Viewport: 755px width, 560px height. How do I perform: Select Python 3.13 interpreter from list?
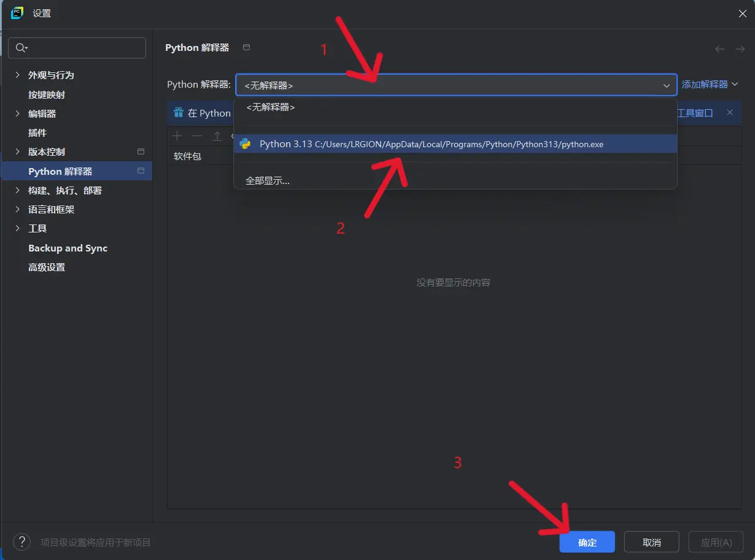[430, 144]
